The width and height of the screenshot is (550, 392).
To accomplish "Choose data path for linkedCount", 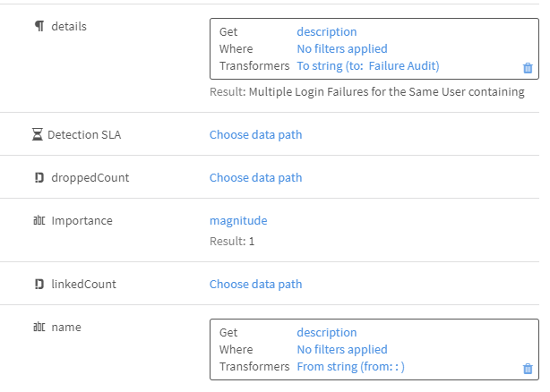I will [255, 284].
